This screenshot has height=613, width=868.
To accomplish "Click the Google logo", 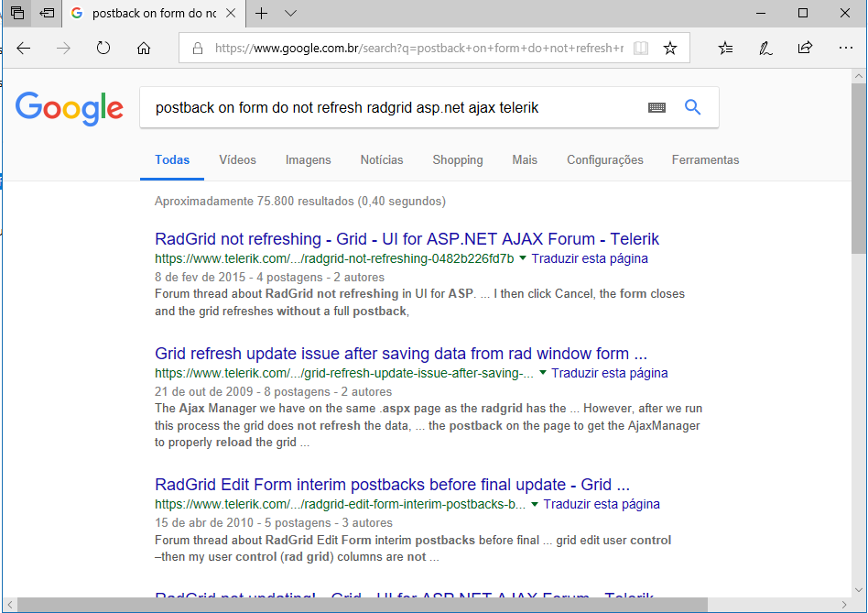I will pyautogui.click(x=70, y=108).
